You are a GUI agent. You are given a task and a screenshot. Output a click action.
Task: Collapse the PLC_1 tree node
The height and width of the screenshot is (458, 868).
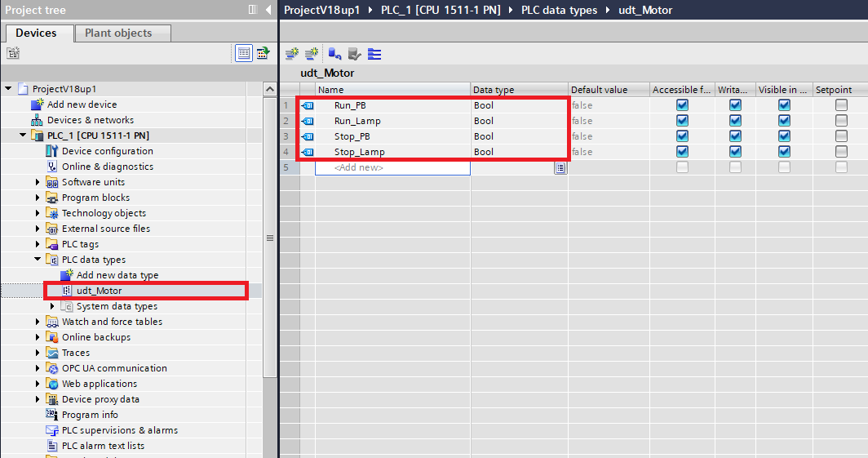pyautogui.click(x=23, y=136)
